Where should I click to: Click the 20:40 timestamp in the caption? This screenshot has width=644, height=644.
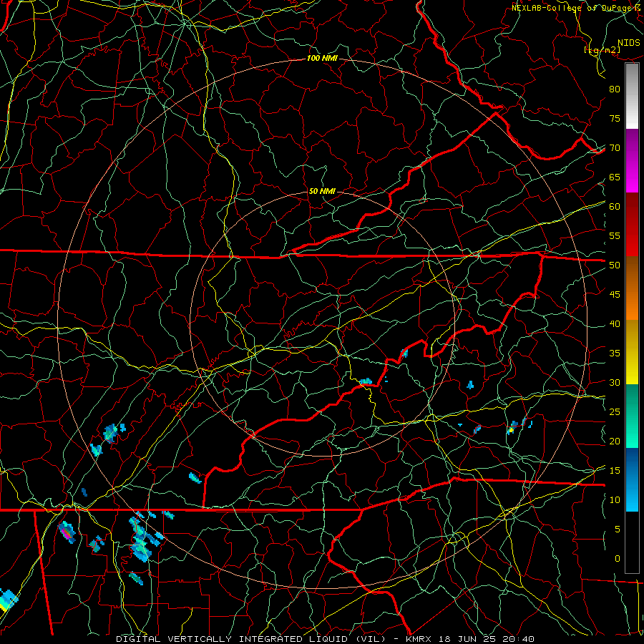(519, 639)
